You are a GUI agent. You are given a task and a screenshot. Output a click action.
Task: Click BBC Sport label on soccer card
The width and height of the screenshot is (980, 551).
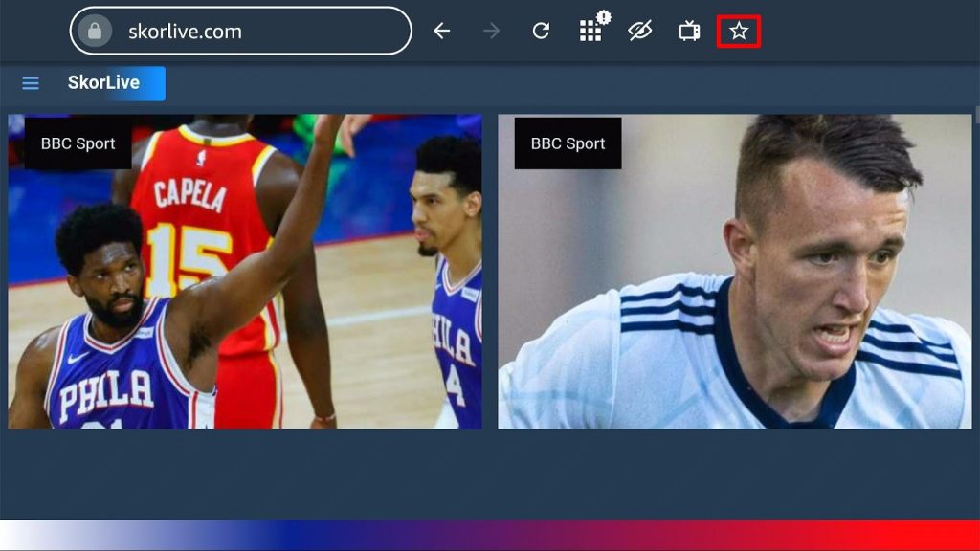click(568, 143)
